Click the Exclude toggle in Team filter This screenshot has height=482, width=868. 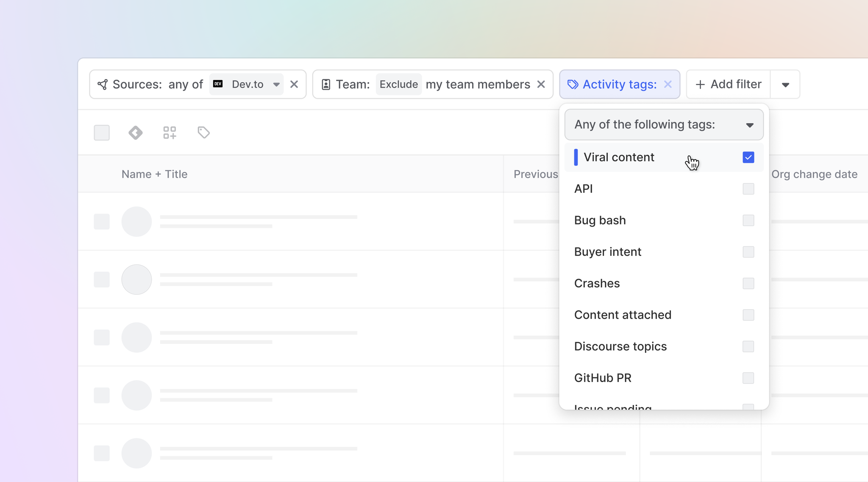[398, 84]
